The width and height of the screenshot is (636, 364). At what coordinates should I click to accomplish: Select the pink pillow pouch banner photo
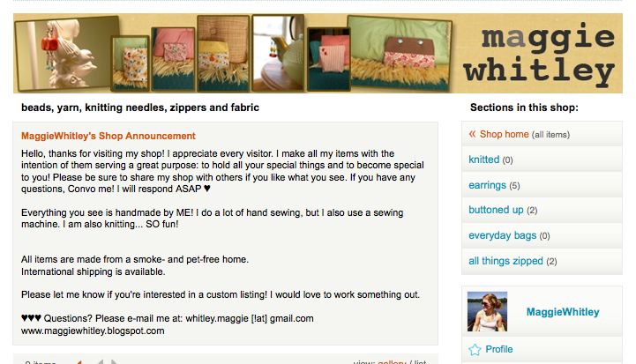(173, 59)
